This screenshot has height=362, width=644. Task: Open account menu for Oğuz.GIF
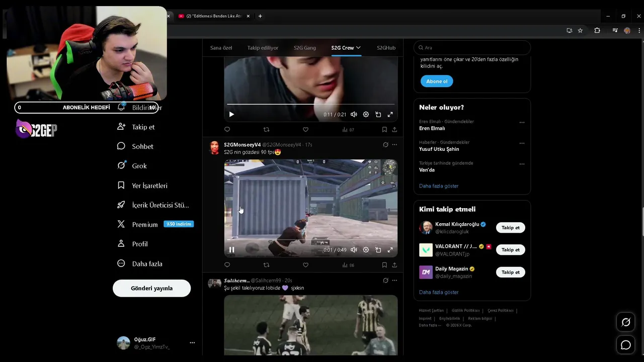point(192,343)
